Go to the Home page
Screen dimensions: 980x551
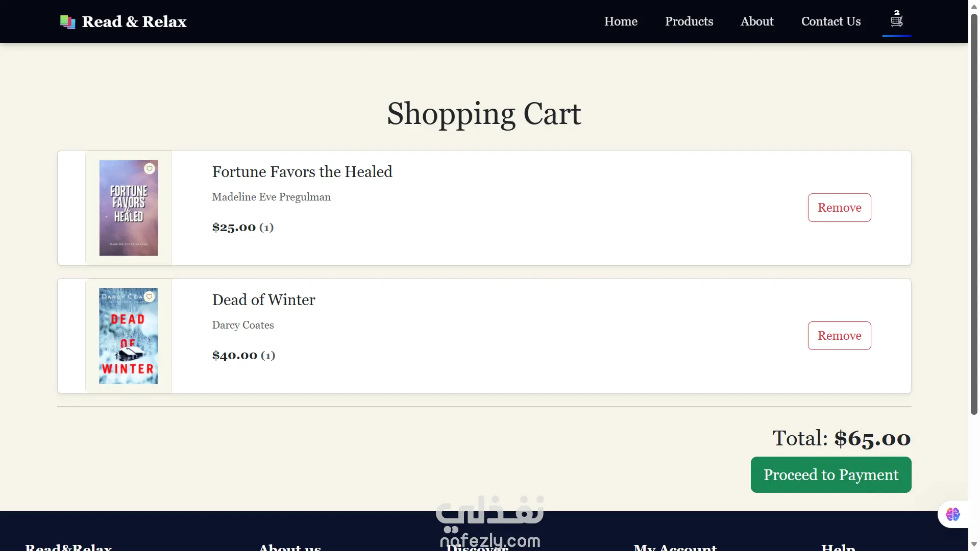click(621, 21)
